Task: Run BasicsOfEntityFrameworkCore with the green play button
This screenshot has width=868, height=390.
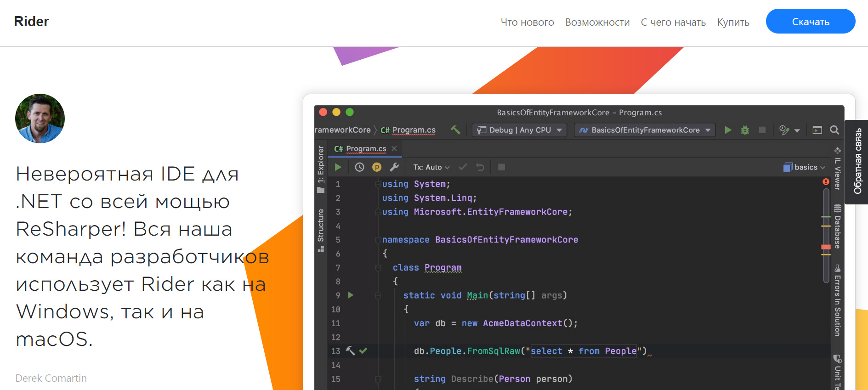Action: coord(728,130)
